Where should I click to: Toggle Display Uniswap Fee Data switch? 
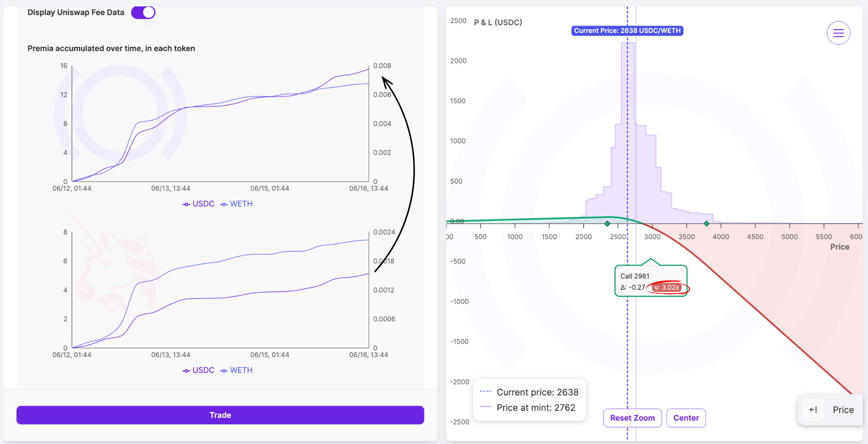coord(143,12)
